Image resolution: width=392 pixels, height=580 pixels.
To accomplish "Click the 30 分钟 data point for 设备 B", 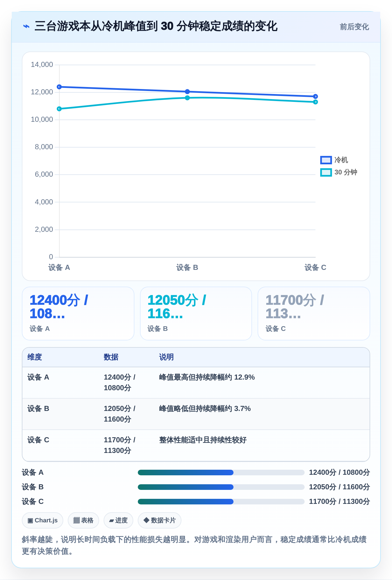I will pyautogui.click(x=187, y=98).
